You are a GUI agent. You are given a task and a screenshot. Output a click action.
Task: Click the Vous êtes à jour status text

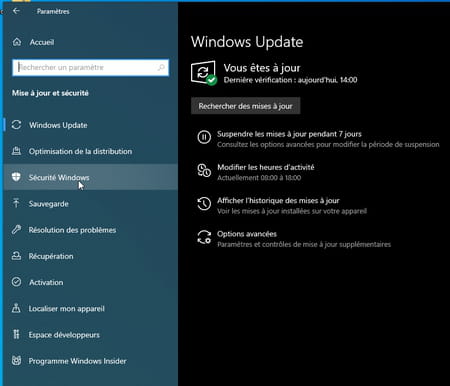[x=262, y=68]
